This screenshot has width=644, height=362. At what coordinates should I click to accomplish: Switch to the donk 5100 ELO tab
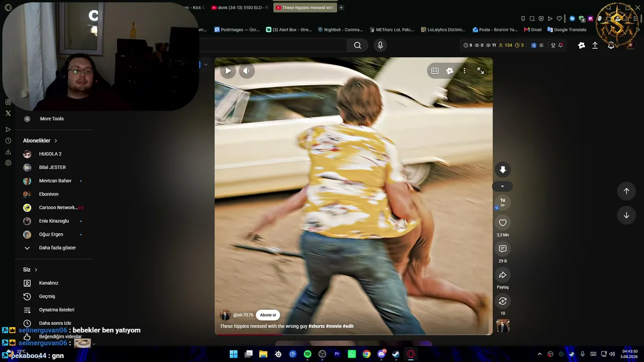click(240, 8)
